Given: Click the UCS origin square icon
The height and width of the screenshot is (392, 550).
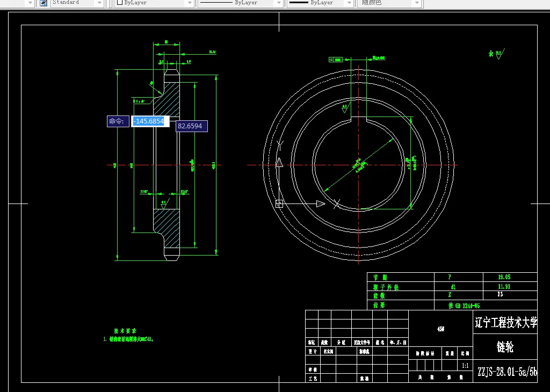Looking at the screenshot, I should [x=279, y=204].
